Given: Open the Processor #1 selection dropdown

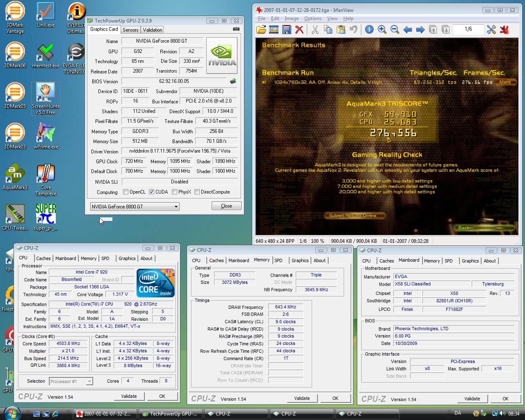Looking at the screenshot, I should 71,381.
